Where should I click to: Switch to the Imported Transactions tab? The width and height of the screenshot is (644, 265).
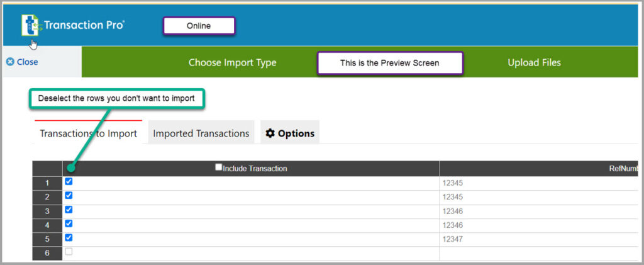pos(201,133)
